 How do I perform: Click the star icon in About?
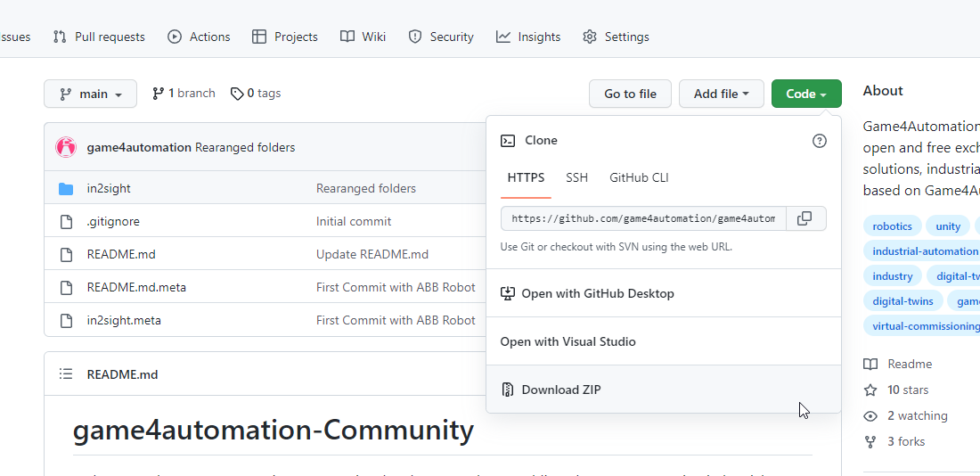870,390
